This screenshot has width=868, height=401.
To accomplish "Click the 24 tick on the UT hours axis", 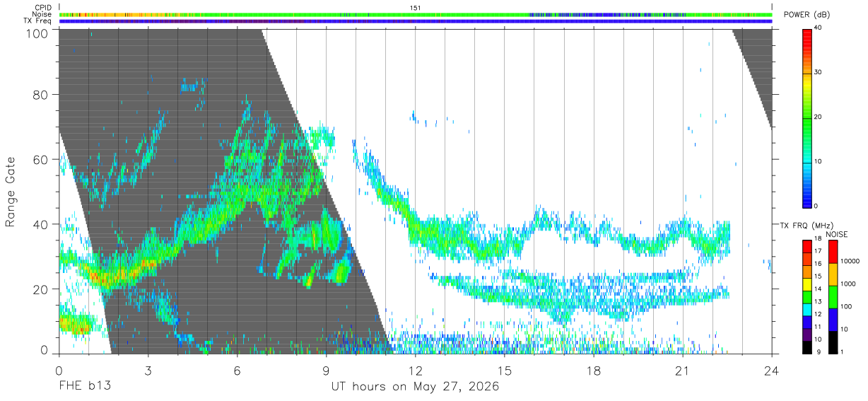I will 772,370.
